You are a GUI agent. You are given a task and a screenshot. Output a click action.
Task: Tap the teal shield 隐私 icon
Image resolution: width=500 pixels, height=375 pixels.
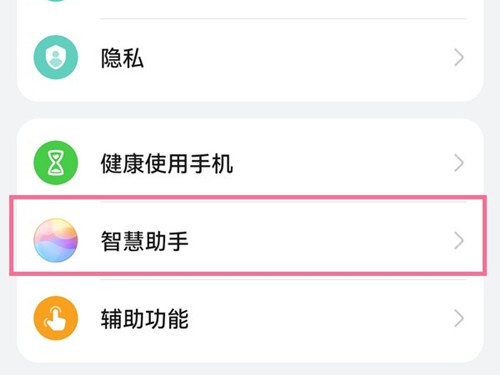point(56,57)
